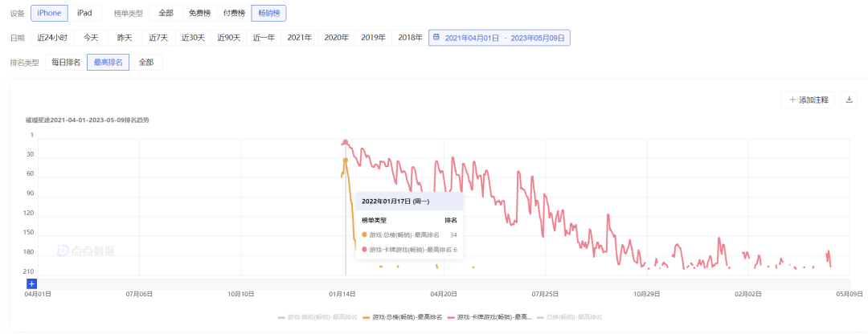Toggle the pink 游戏-卡牌游戏(畅销) legend series

(x=489, y=317)
